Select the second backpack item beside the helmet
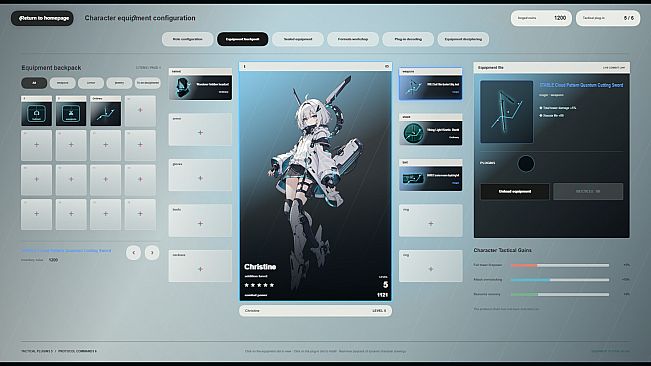The width and height of the screenshot is (651, 366). (x=71, y=111)
